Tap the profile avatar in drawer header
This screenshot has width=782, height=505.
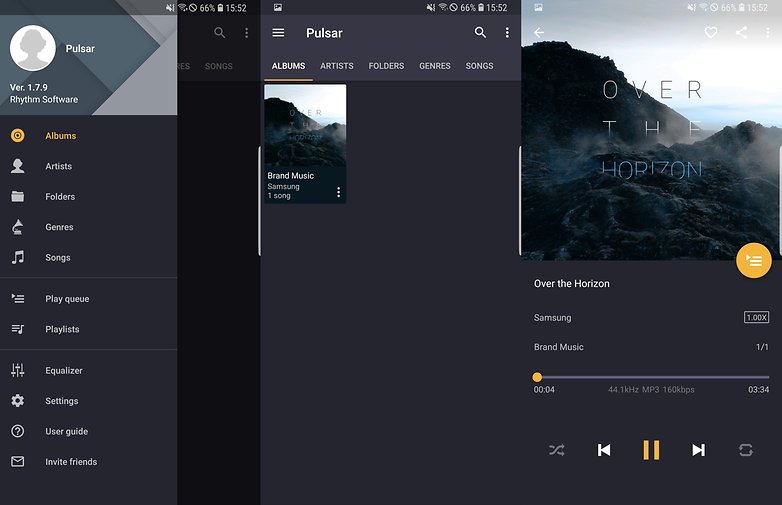pyautogui.click(x=33, y=48)
